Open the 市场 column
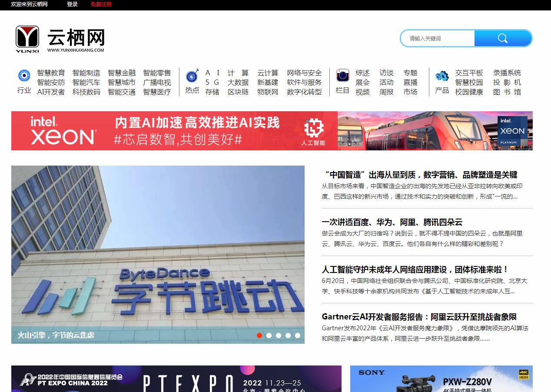 (410, 92)
